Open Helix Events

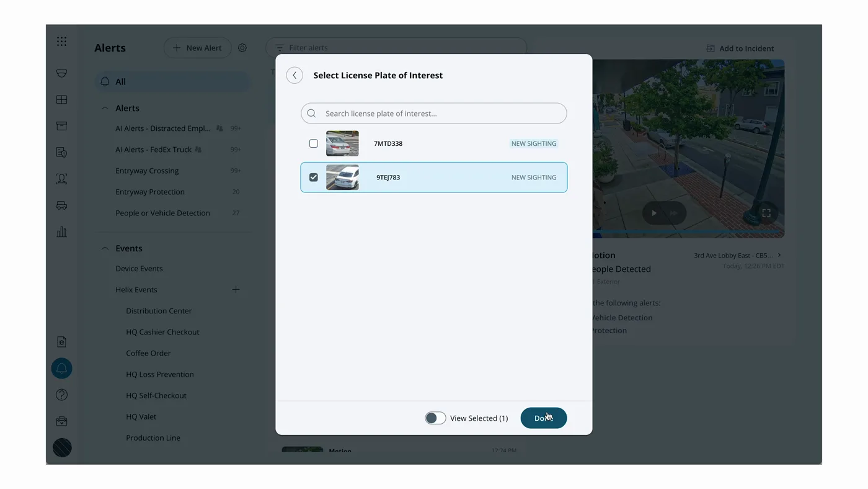click(x=136, y=290)
